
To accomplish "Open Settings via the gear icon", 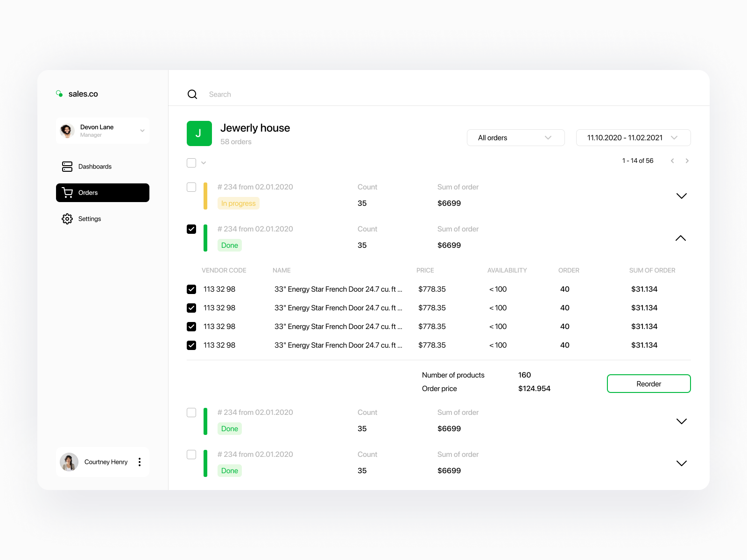I will click(x=67, y=218).
